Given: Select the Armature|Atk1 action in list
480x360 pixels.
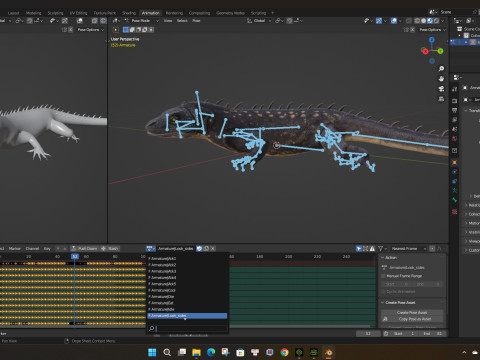Looking at the screenshot, I should pyautogui.click(x=187, y=259).
